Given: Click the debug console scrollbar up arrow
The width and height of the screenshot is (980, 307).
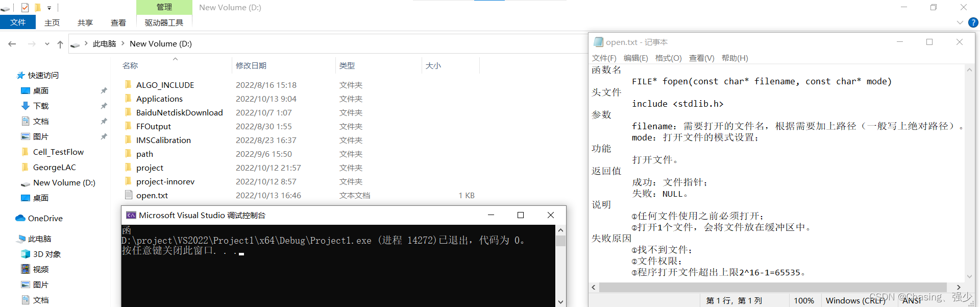Looking at the screenshot, I should (560, 230).
